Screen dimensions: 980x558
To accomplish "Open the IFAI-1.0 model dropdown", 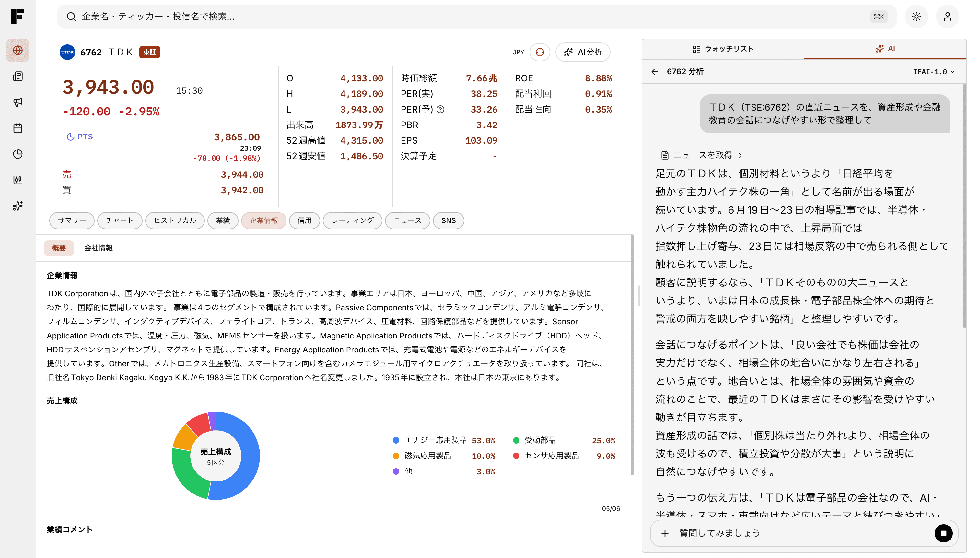I will pyautogui.click(x=934, y=72).
